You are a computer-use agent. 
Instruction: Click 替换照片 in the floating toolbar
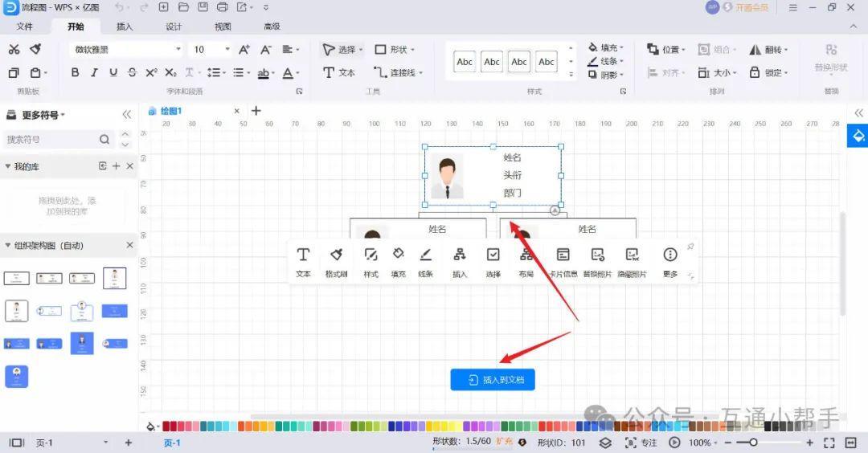pos(597,262)
